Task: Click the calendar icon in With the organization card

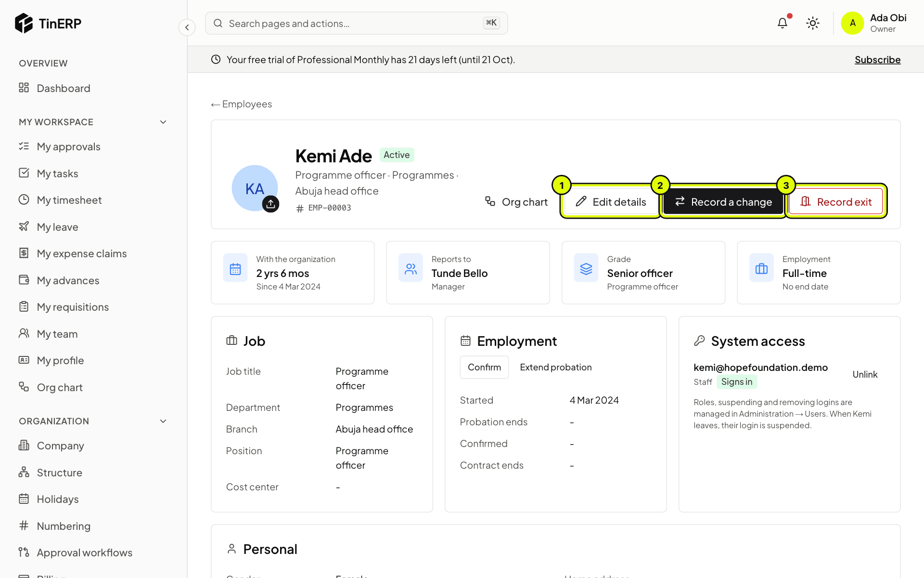Action: click(235, 269)
